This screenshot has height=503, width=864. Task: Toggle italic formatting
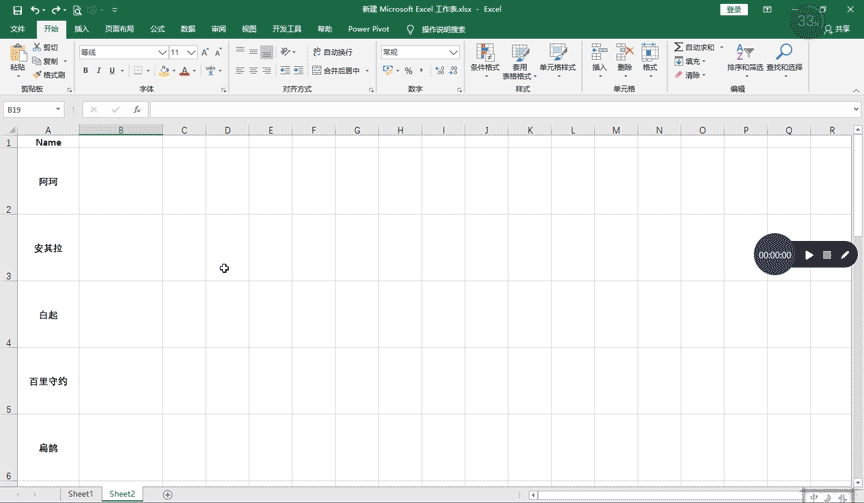tap(99, 71)
